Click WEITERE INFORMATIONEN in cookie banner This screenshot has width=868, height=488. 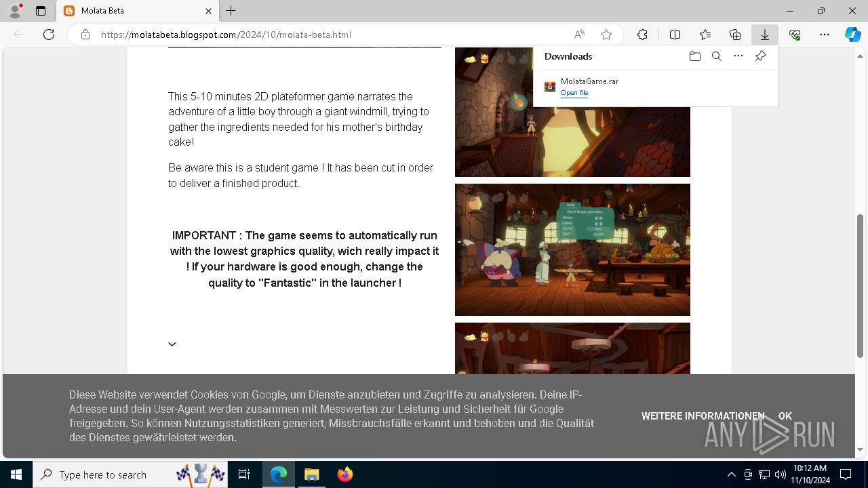(x=703, y=416)
